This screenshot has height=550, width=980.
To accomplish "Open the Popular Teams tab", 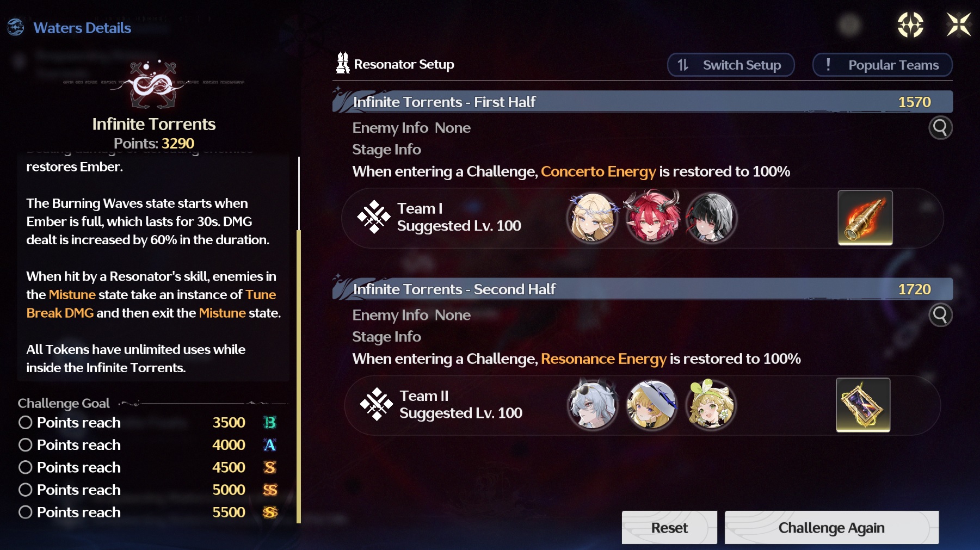I will pyautogui.click(x=882, y=65).
